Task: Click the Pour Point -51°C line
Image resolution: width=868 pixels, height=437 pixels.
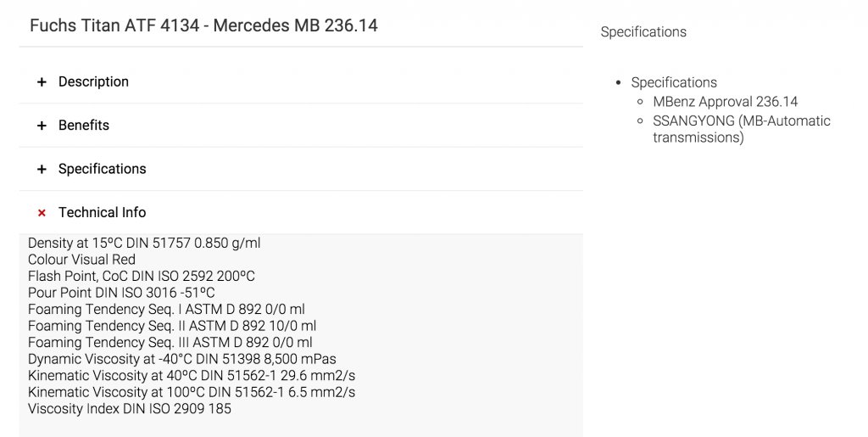Action: (121, 293)
